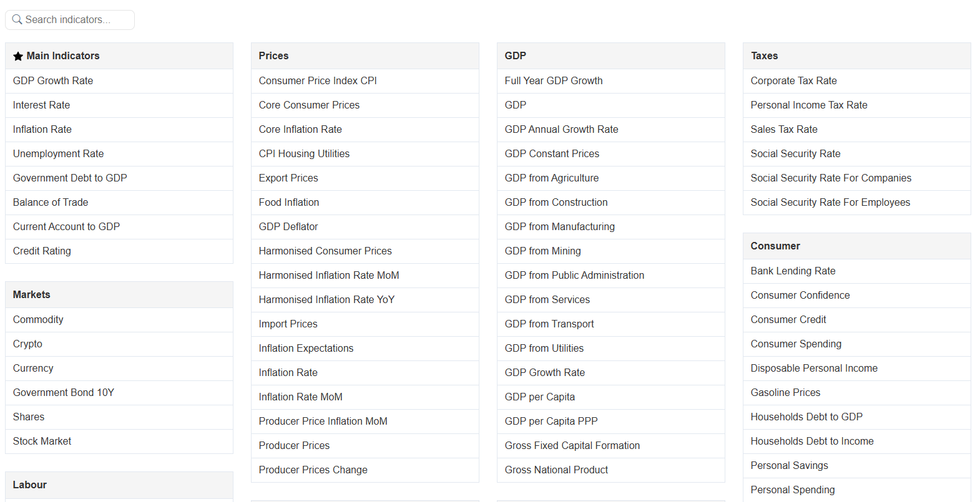Click the magnifier search icon
Image resolution: width=980 pixels, height=502 pixels.
click(x=17, y=19)
